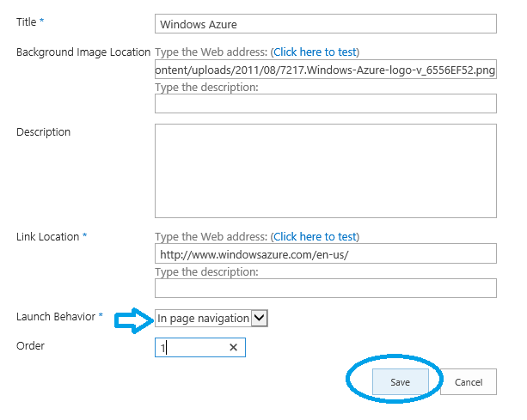Cancel the form
527x420 pixels.
[469, 381]
